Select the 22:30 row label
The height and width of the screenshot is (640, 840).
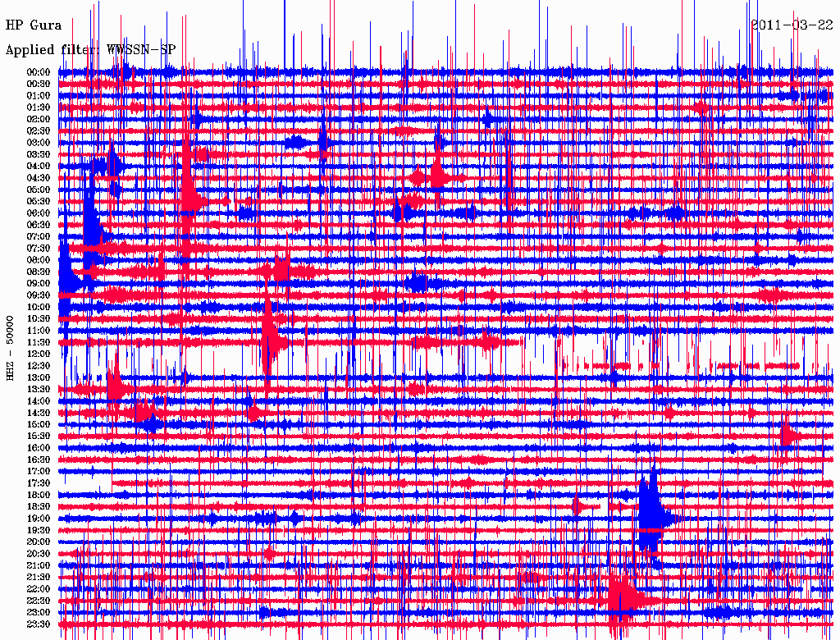click(x=39, y=601)
